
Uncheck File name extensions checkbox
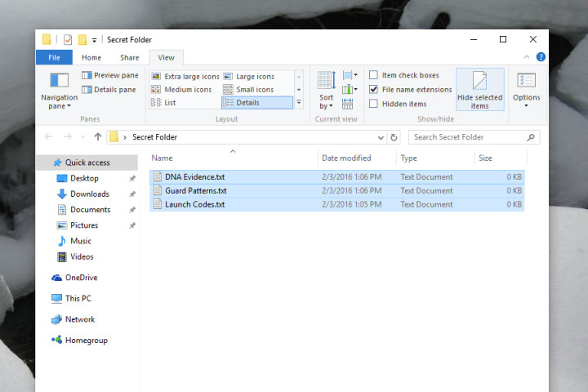point(374,90)
